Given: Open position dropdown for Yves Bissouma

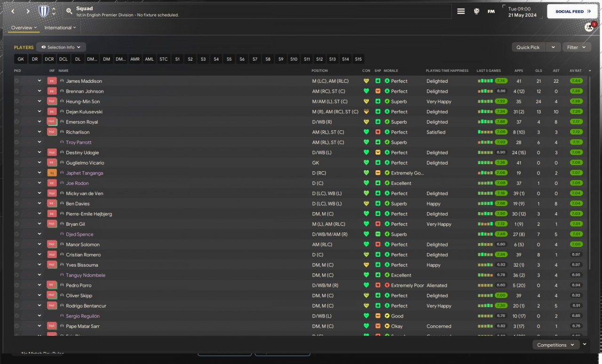Looking at the screenshot, I should [x=40, y=265].
